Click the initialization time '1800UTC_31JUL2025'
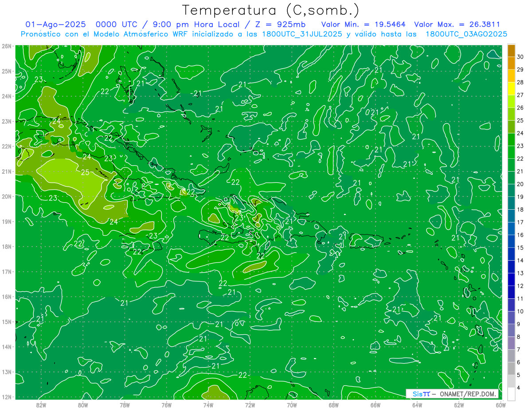 click(x=302, y=34)
